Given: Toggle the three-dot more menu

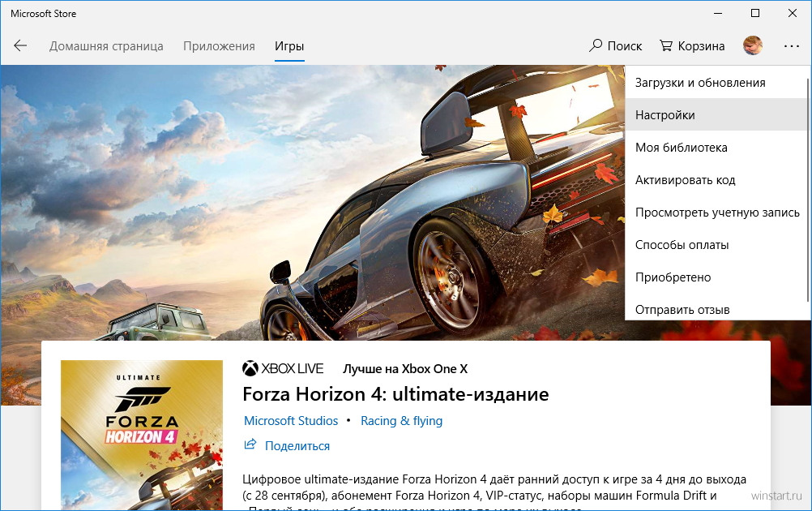Looking at the screenshot, I should 791,46.
